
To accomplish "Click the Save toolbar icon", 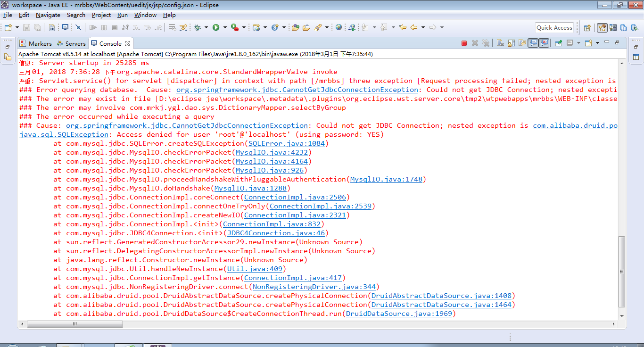I will click(x=26, y=27).
